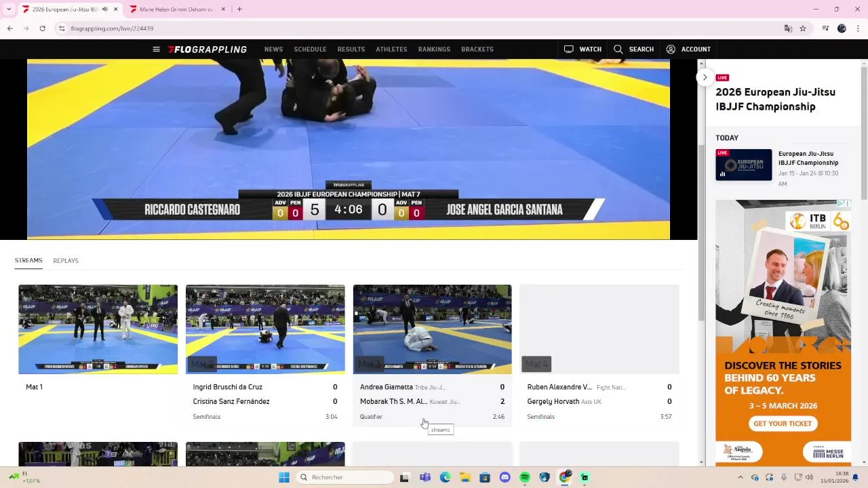
Task: Open the European Jiu-Jitsu IBJJF Championship event link
Action: (x=808, y=158)
